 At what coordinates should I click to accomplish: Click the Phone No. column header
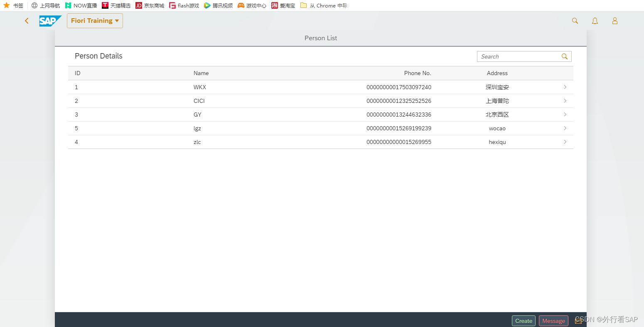point(418,73)
